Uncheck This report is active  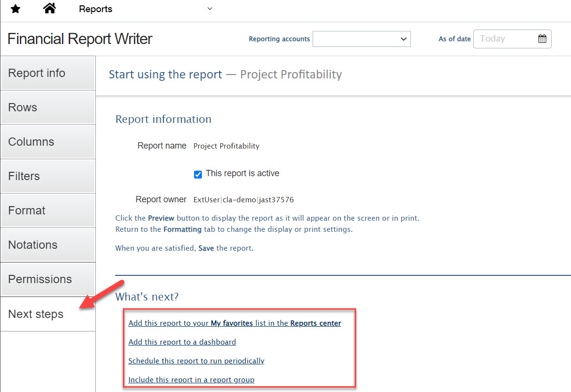[x=198, y=174]
